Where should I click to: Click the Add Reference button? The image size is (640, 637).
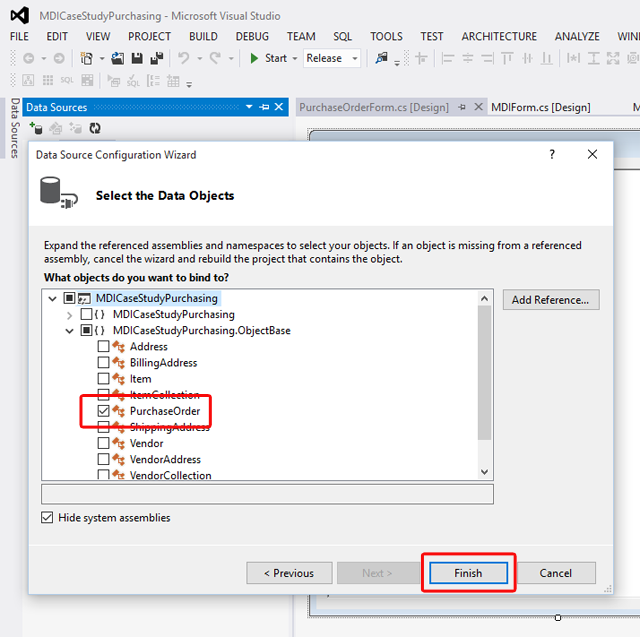click(x=551, y=300)
